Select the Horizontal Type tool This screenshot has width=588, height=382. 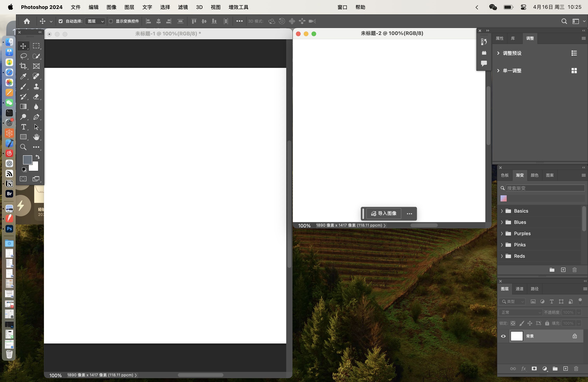(x=24, y=127)
